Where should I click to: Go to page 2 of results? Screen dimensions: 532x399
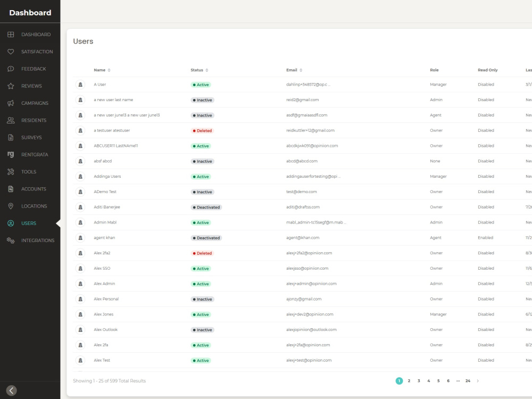coord(409,381)
